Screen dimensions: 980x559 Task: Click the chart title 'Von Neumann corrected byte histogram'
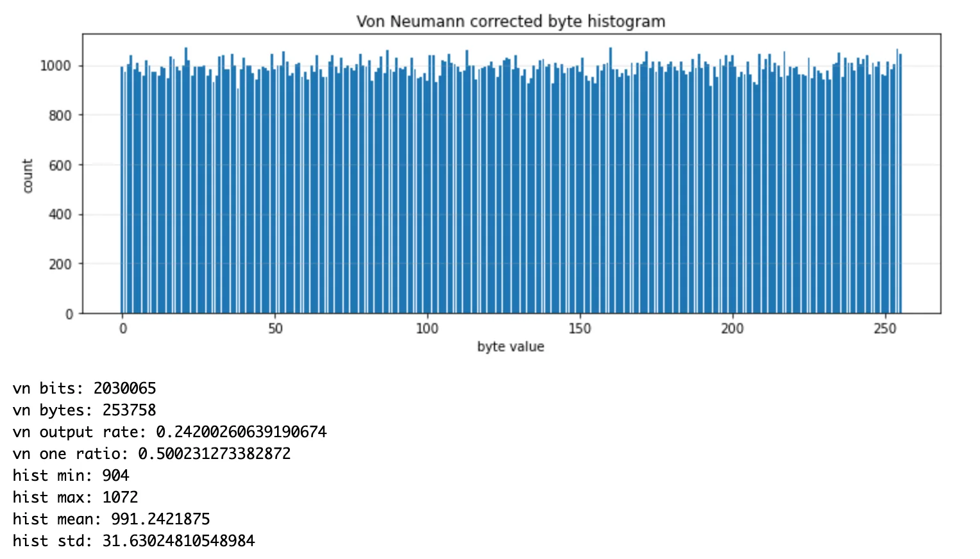511,22
